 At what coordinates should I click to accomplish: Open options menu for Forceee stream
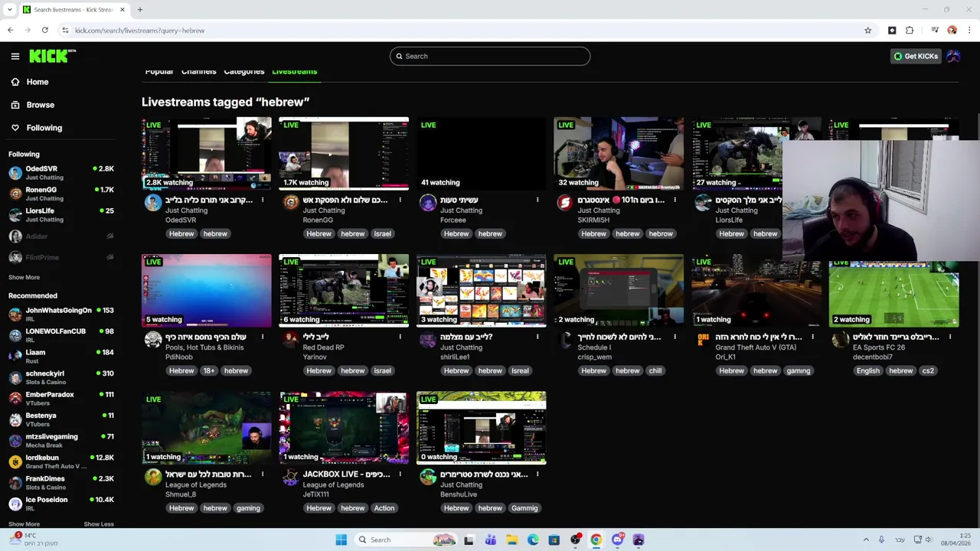click(x=537, y=200)
